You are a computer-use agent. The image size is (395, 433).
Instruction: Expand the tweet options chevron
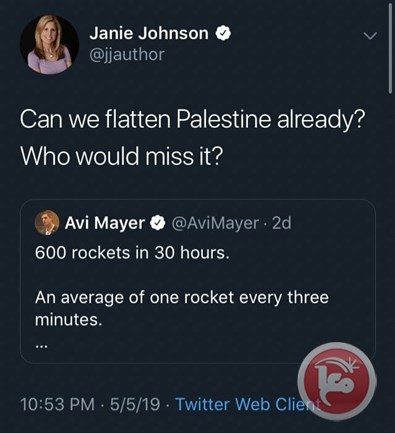coord(370,35)
